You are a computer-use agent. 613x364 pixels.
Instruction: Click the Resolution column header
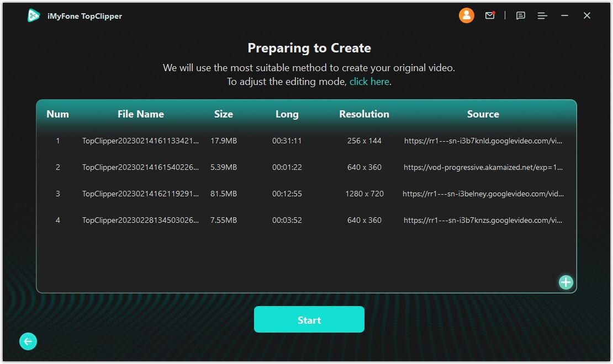[x=364, y=114]
